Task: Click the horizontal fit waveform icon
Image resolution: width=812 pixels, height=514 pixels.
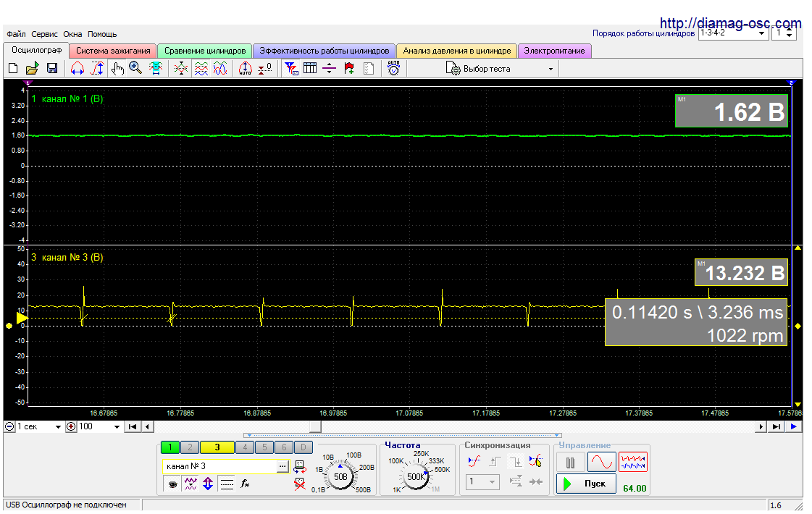Action: (x=155, y=68)
